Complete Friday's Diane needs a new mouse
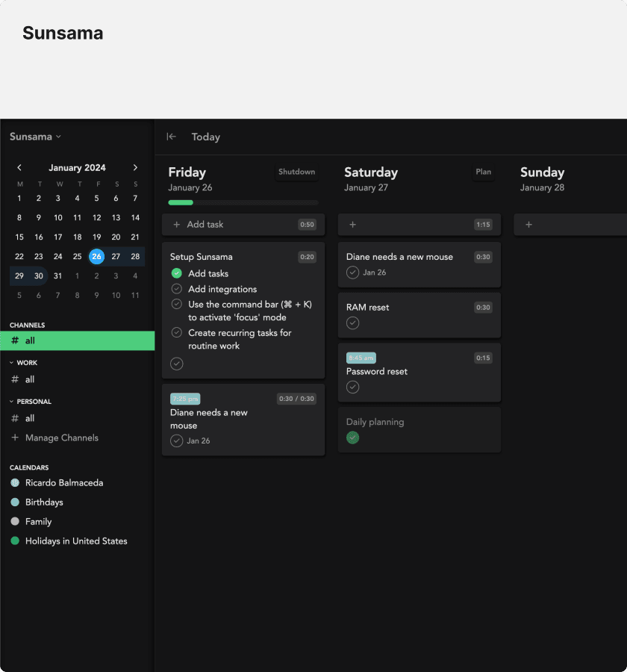This screenshot has width=627, height=672. coord(177,441)
